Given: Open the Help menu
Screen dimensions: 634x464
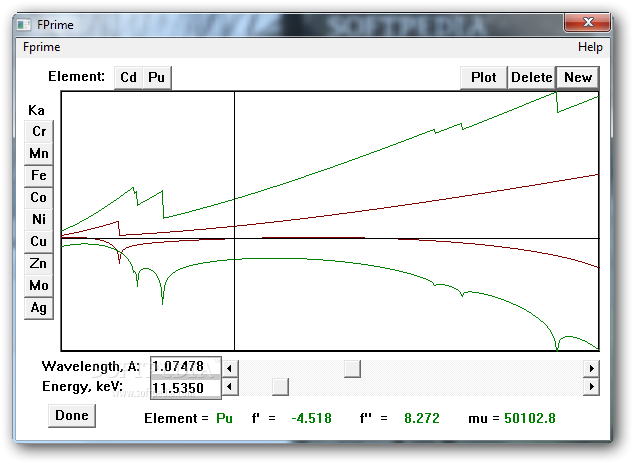Looking at the screenshot, I should click(x=590, y=47).
